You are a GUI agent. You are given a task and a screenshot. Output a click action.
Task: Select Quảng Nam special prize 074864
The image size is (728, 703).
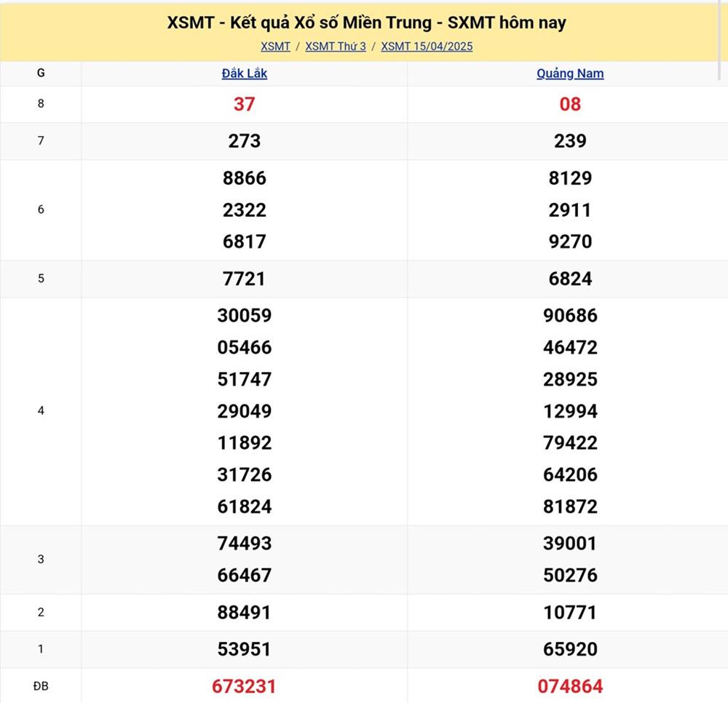[x=570, y=686]
